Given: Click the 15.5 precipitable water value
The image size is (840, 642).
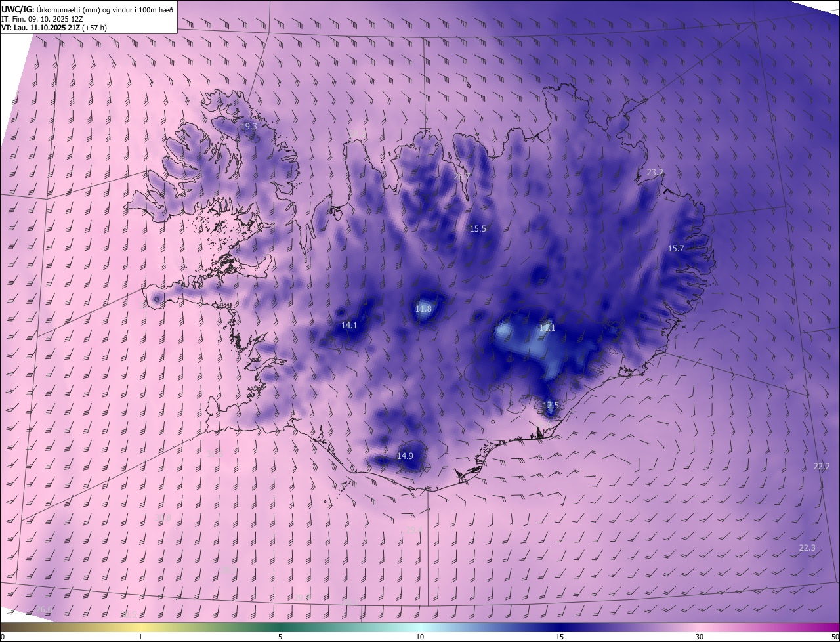Looking at the screenshot, I should (x=478, y=229).
